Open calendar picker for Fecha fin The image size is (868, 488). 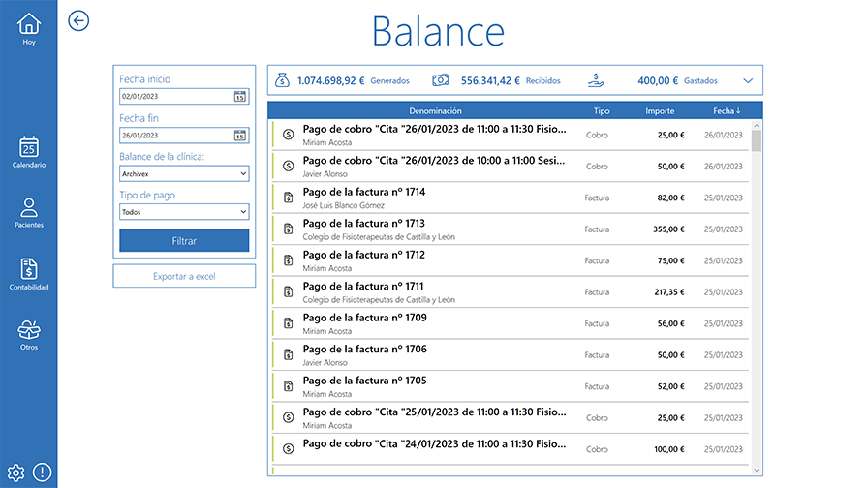point(240,136)
